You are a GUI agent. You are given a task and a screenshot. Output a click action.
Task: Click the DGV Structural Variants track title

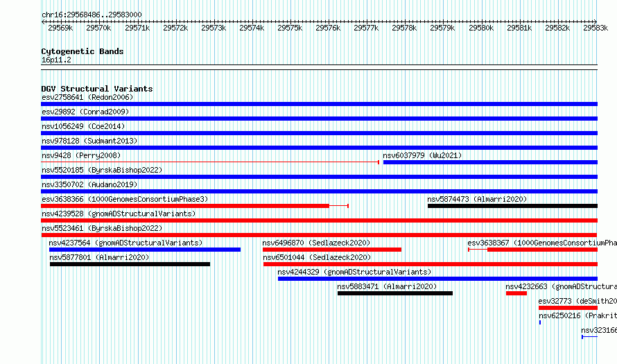tap(97, 89)
